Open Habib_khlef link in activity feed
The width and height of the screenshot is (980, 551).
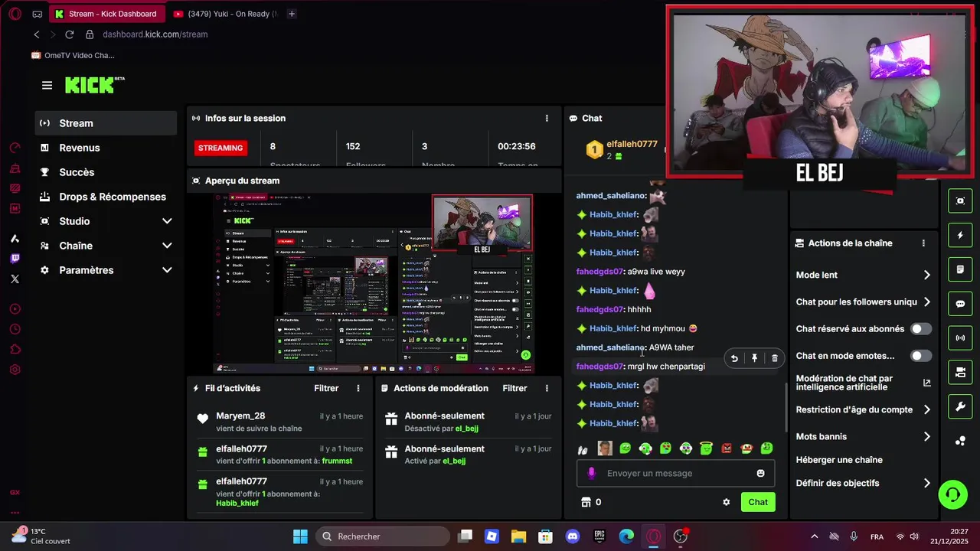(237, 503)
